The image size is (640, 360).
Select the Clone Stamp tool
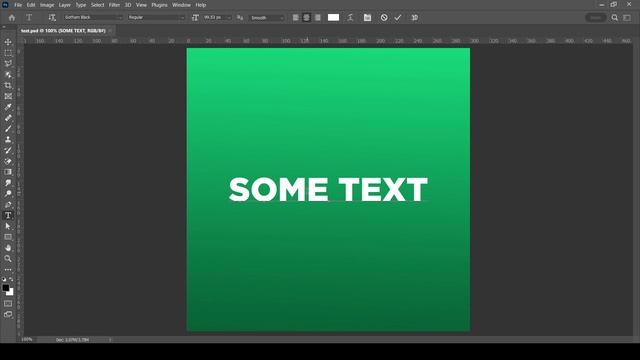coord(8,140)
